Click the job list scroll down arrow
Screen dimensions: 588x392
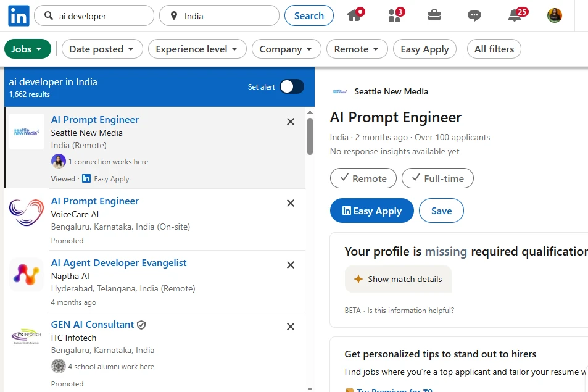pos(310,389)
